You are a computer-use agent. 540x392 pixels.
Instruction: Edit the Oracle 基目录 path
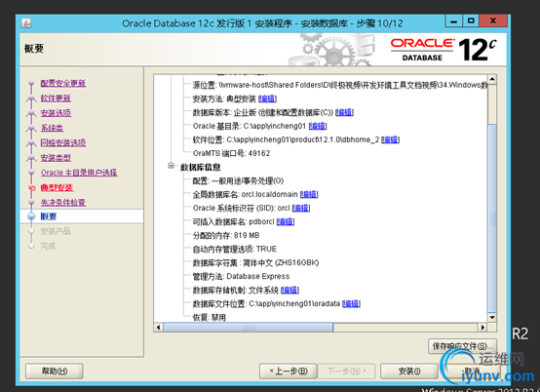[318, 126]
